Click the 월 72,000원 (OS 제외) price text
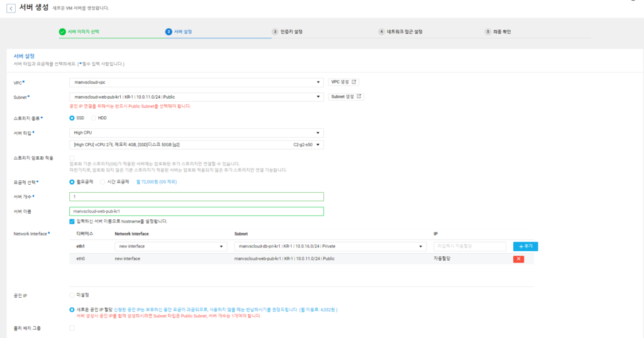 coord(157,182)
